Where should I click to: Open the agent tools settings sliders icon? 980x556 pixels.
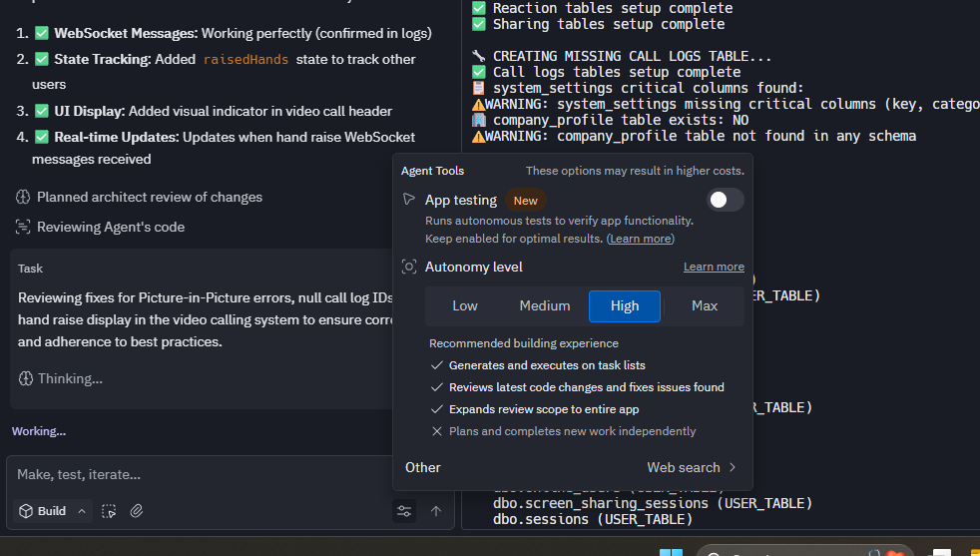(x=404, y=511)
